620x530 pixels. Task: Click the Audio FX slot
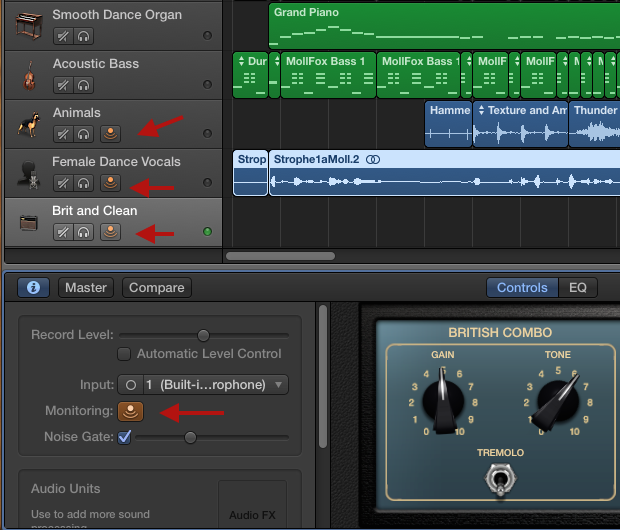[252, 505]
